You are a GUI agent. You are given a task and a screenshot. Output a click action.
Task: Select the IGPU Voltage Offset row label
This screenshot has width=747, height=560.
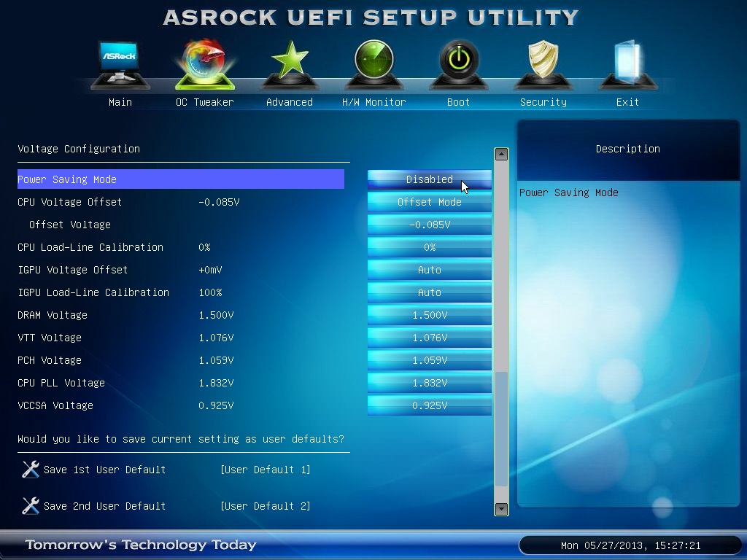click(73, 270)
